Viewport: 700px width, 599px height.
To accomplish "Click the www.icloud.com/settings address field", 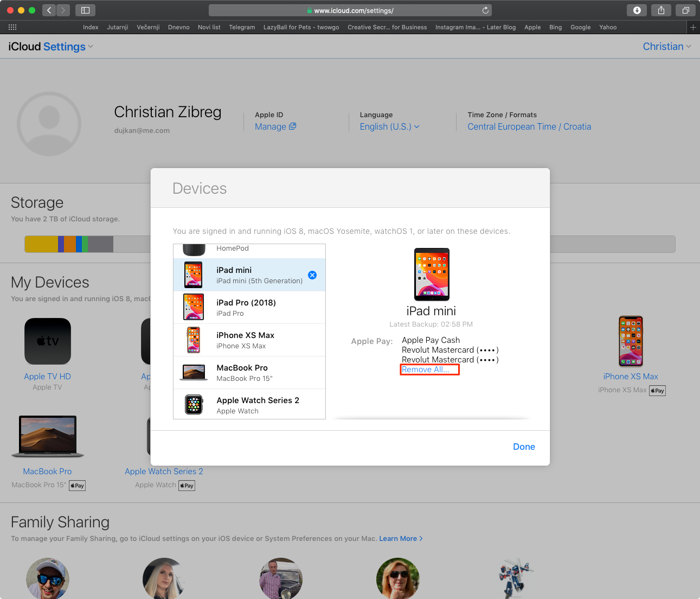I will 350,10.
